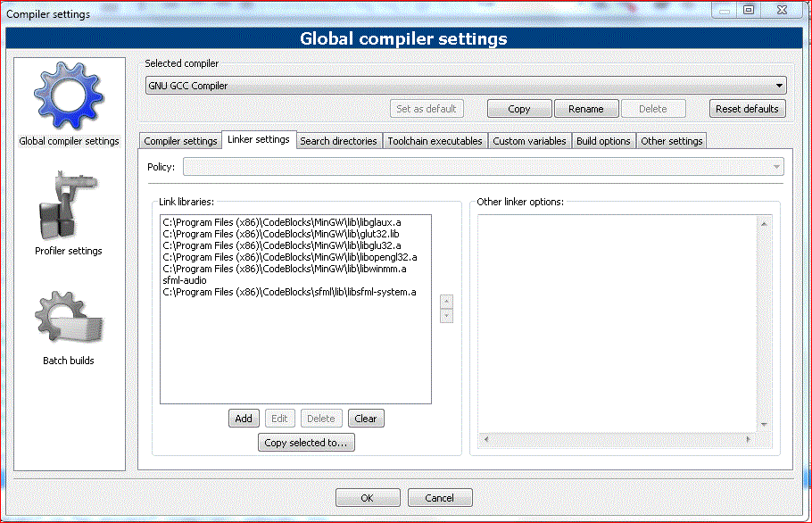Open Global compiler settings gear icon
Screen dimensions: 812x523
coord(69,95)
